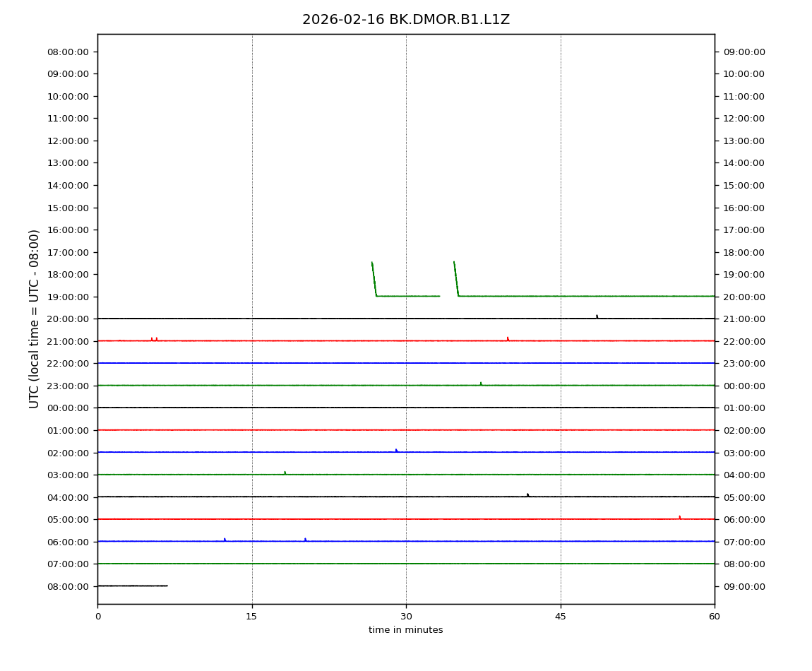Image resolution: width=812 pixels, height=671 pixels.
Task: Click the "time in minutes" x-axis label
Action: pos(405,630)
